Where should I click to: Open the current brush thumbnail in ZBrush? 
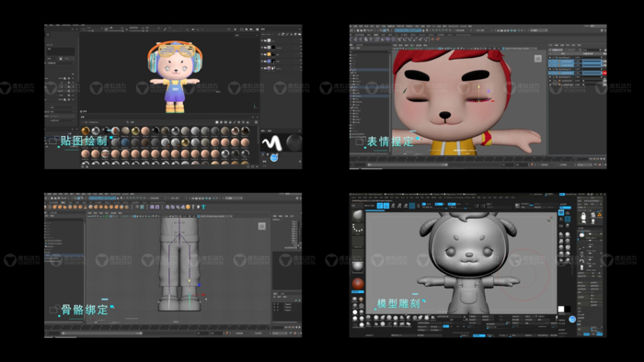(358, 215)
